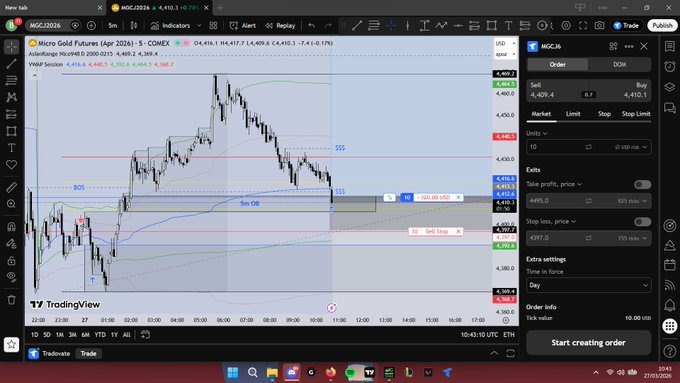Delete drawings with the trash icon
The height and width of the screenshot is (383, 680).
[12, 300]
